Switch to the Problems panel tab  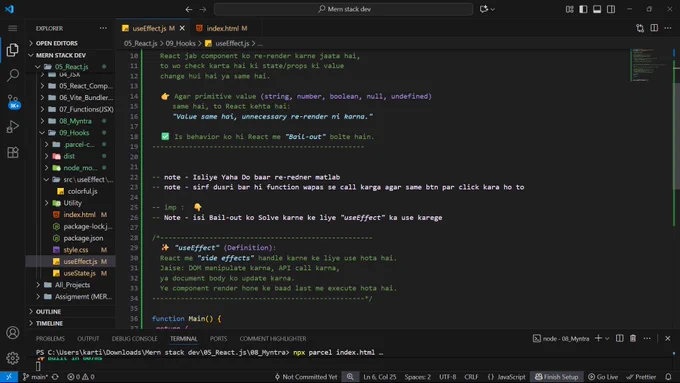(50, 339)
